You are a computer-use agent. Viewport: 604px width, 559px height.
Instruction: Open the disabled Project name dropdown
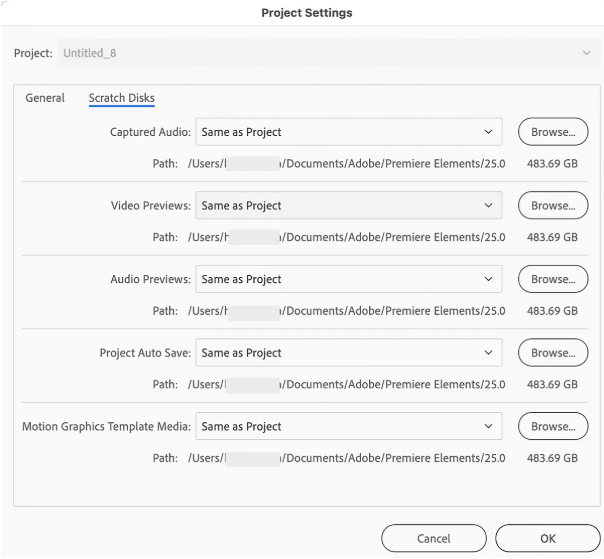(320, 53)
